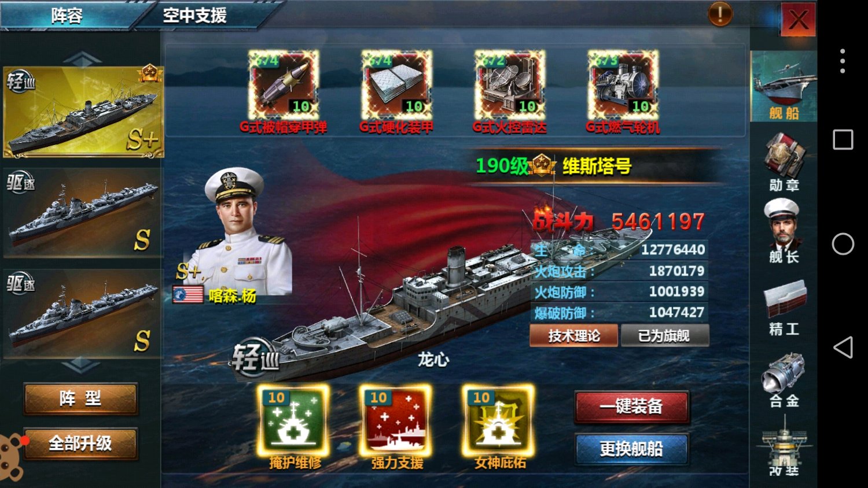Click the 技术理论 button
The image size is (868, 488).
coord(574,336)
